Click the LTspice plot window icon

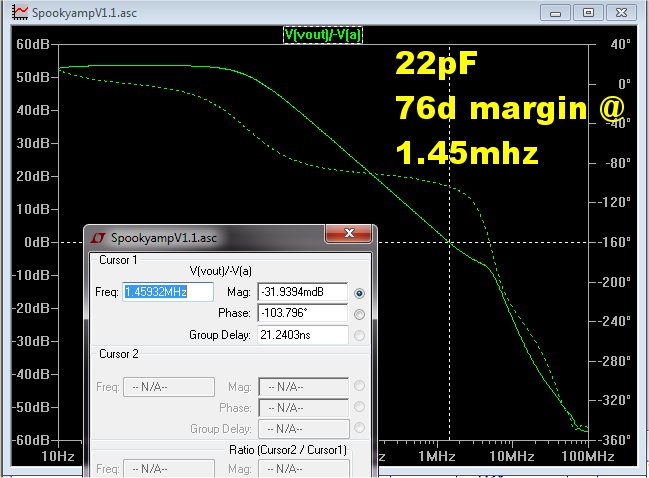point(19,12)
